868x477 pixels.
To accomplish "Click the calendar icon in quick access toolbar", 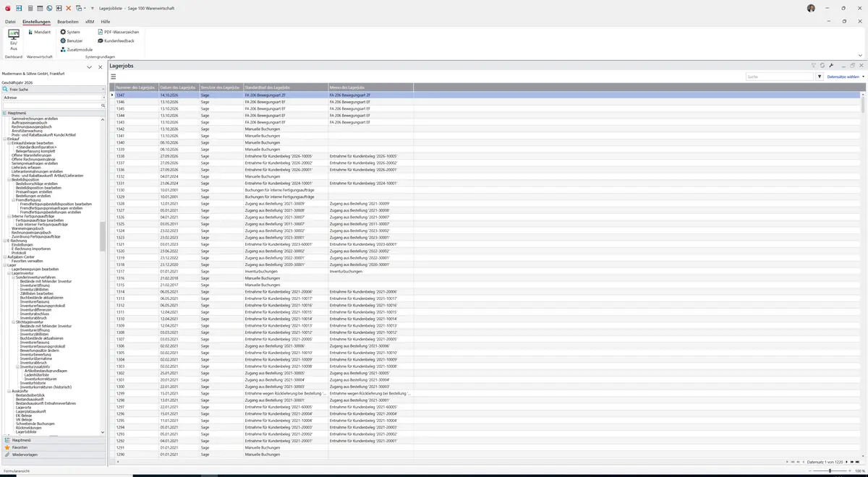I will (x=39, y=8).
